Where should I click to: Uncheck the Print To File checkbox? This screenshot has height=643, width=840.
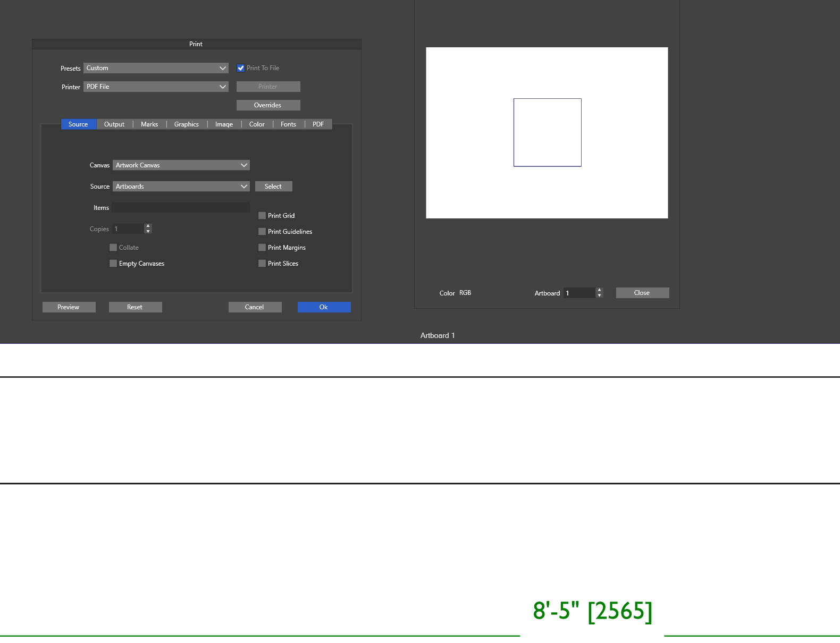[x=241, y=68]
